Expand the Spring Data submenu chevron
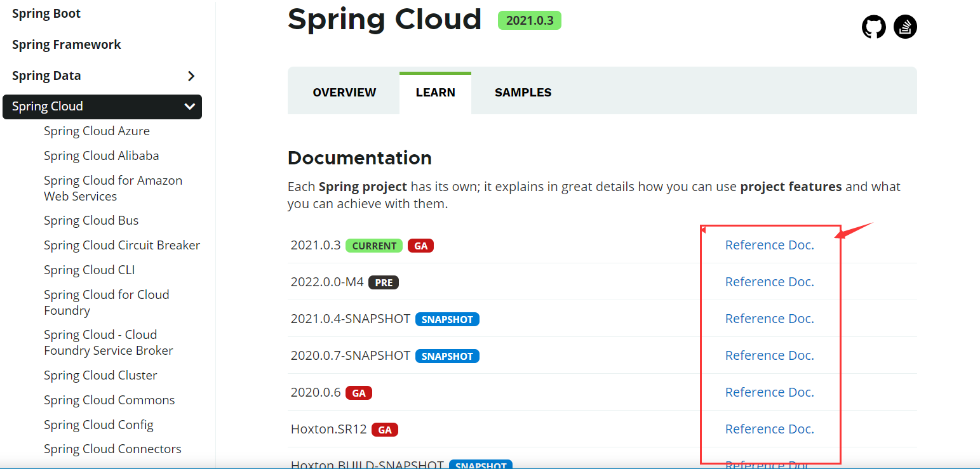This screenshot has height=469, width=980. [x=191, y=76]
